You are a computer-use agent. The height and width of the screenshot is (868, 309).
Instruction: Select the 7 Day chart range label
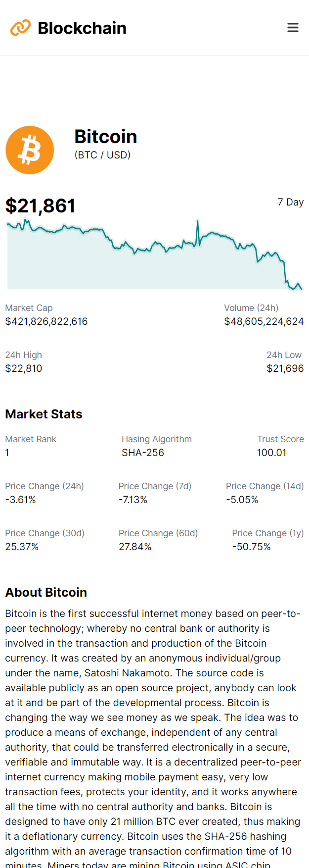[290, 202]
